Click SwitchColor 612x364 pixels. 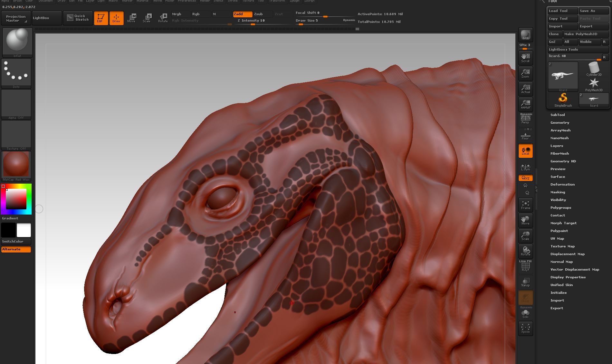(x=16, y=242)
